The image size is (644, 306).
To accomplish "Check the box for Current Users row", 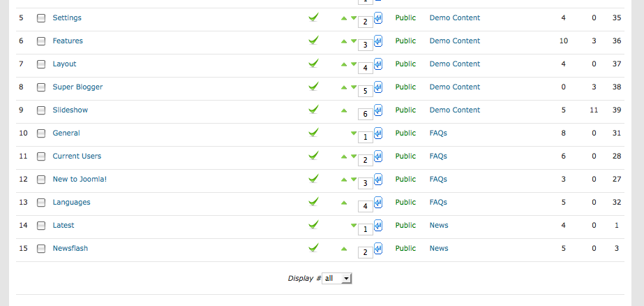I will coord(41,156).
